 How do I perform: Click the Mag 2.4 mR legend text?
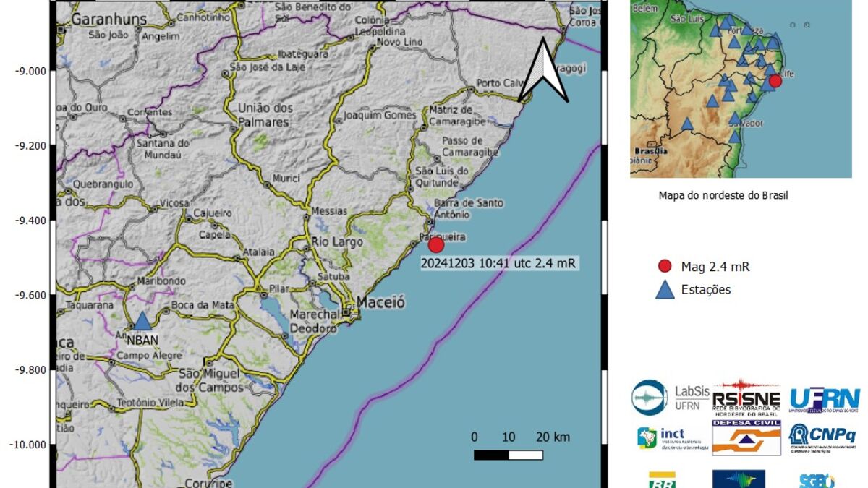point(715,267)
